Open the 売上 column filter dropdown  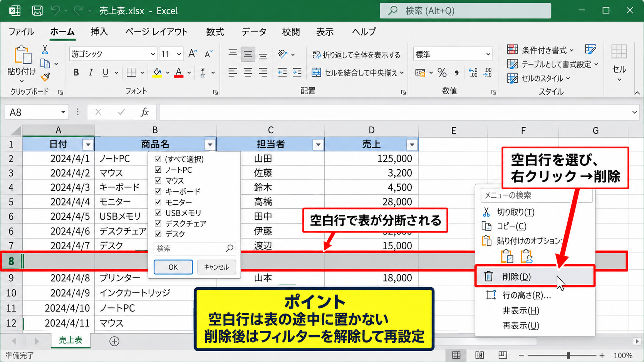point(412,145)
